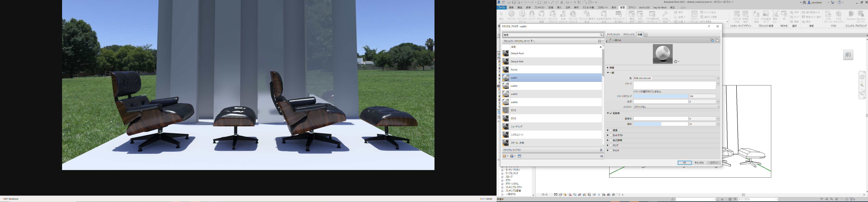Open プロジェクト情報 ribbon tool
Screen dimensions: 868x202
click(x=542, y=16)
